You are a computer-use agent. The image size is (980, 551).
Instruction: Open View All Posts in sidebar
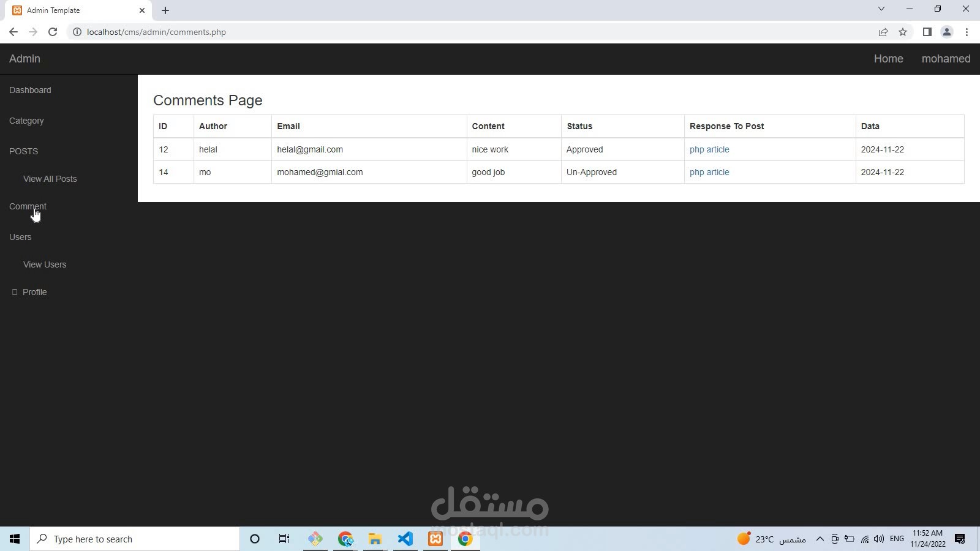click(50, 179)
